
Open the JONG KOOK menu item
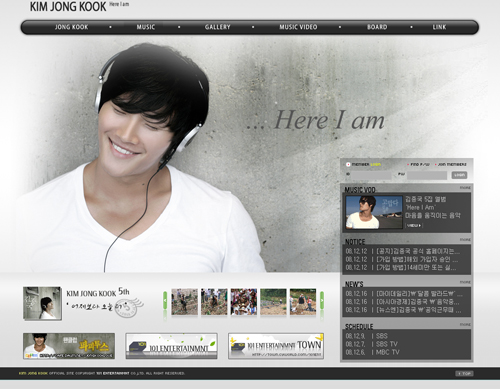(71, 27)
